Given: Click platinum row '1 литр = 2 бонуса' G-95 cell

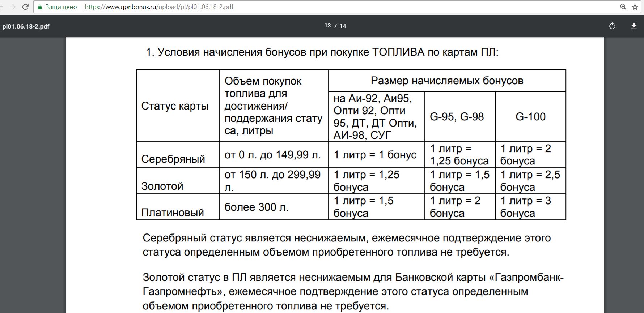Looking at the screenshot, I should (460, 207).
